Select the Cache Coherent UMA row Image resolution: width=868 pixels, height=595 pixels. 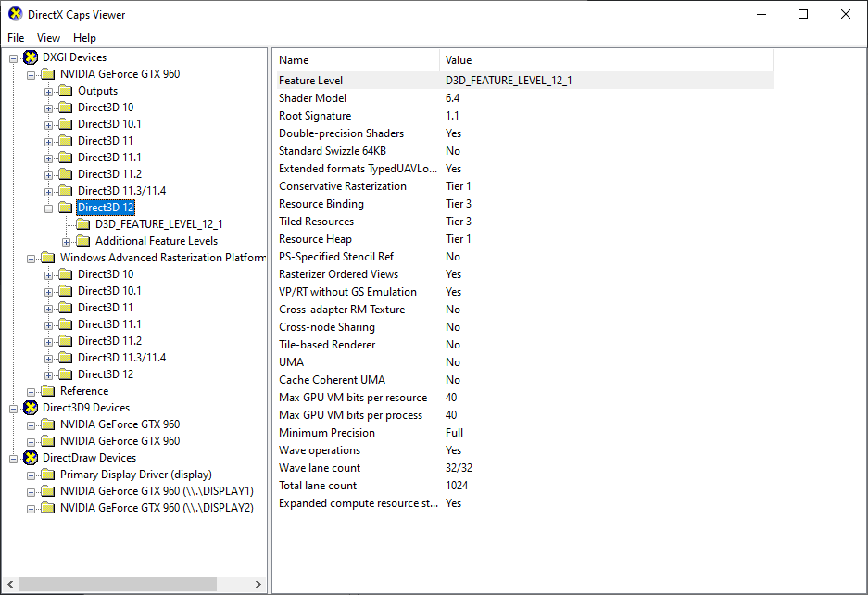click(x=525, y=380)
